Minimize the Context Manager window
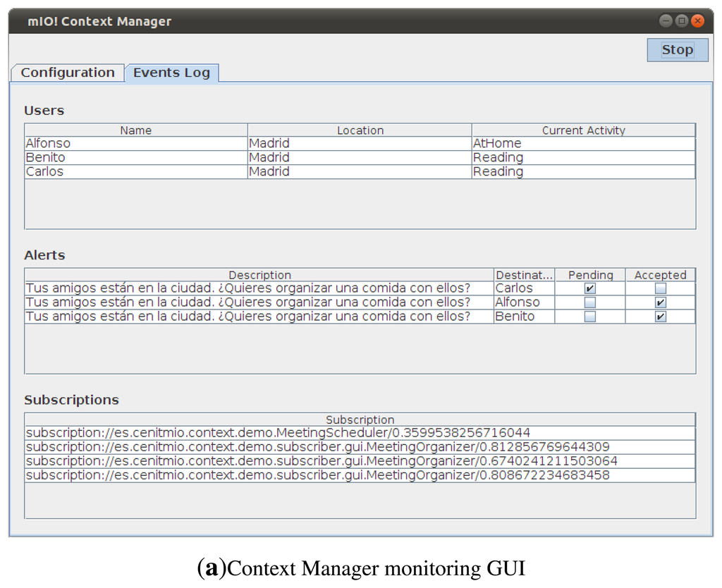This screenshot has width=722, height=588. 666,21
